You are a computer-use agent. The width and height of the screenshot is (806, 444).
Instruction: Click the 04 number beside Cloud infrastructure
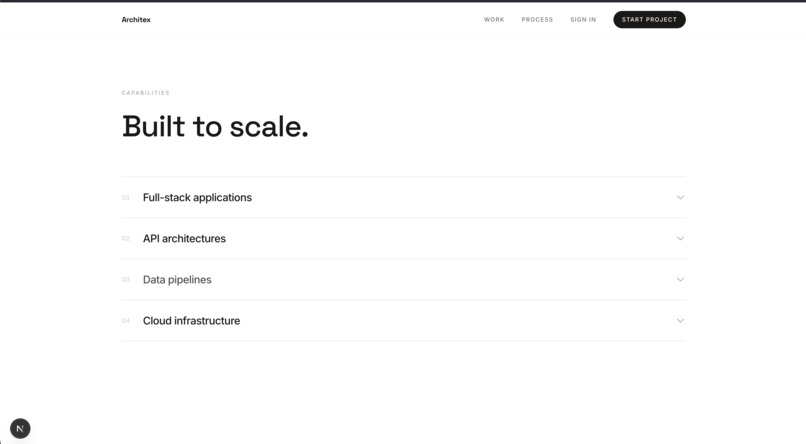pyautogui.click(x=125, y=321)
